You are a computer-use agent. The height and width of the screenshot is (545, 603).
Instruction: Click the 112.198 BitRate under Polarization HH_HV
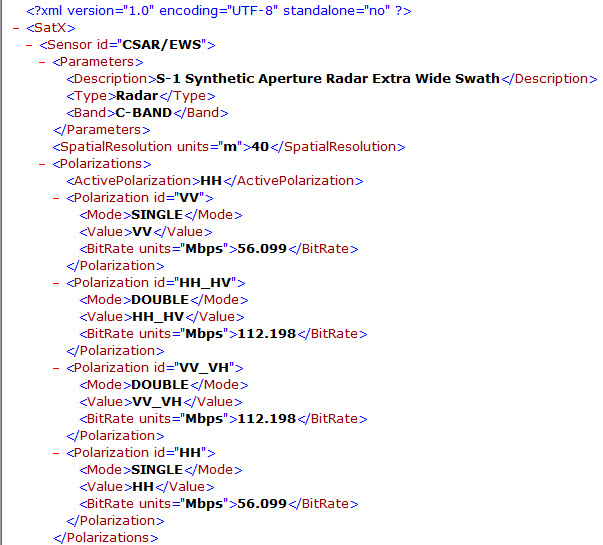pos(266,334)
